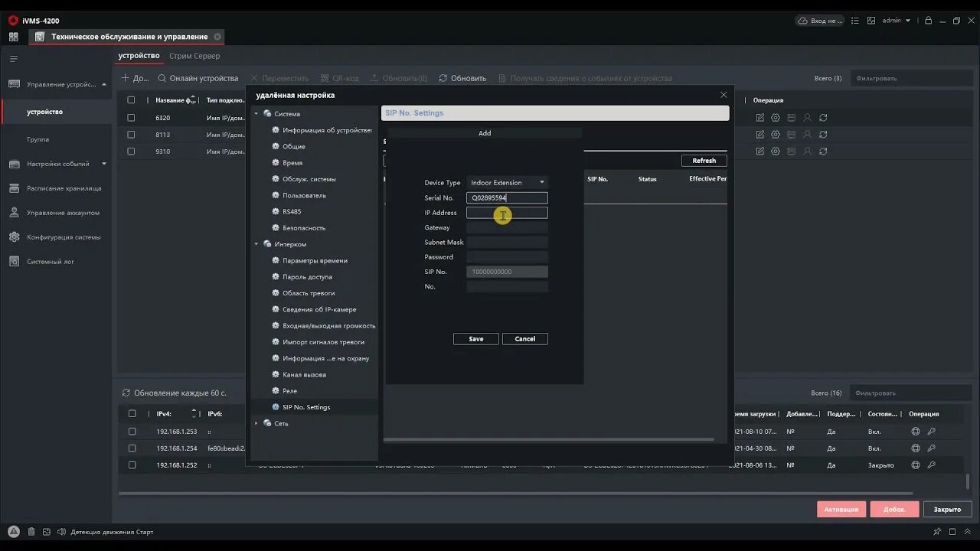980x551 pixels.
Task: Toggle the sound speaker icon in status bar
Action: [x=61, y=532]
